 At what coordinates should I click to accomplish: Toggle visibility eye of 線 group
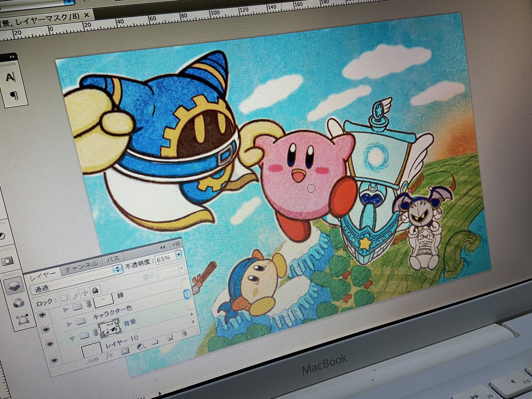(x=42, y=315)
